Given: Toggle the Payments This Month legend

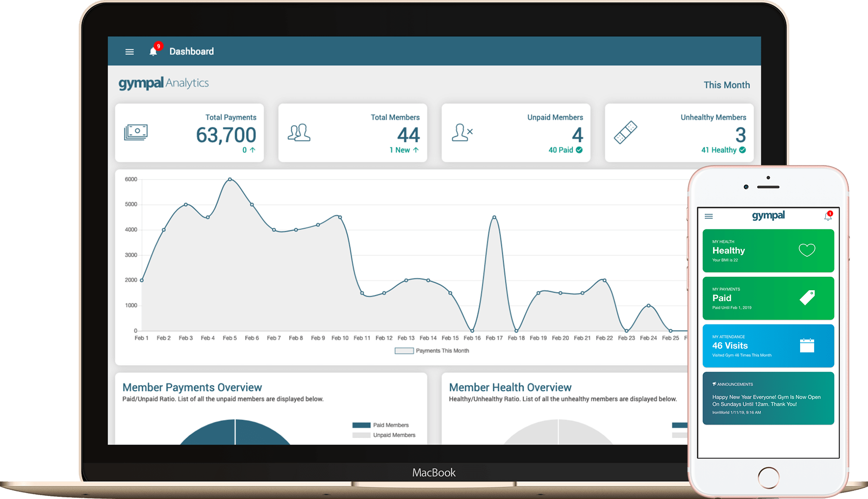Looking at the screenshot, I should click(x=432, y=351).
